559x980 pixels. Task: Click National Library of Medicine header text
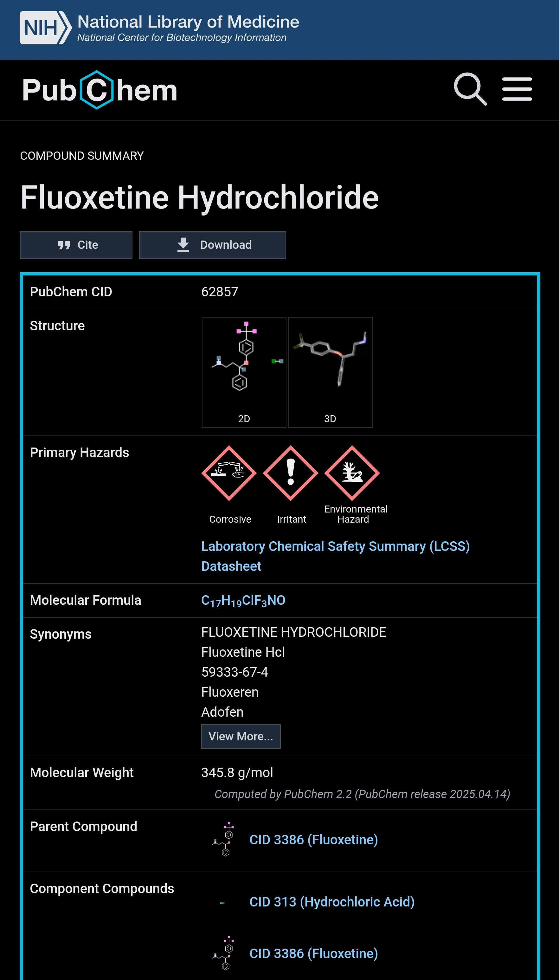coord(188,22)
